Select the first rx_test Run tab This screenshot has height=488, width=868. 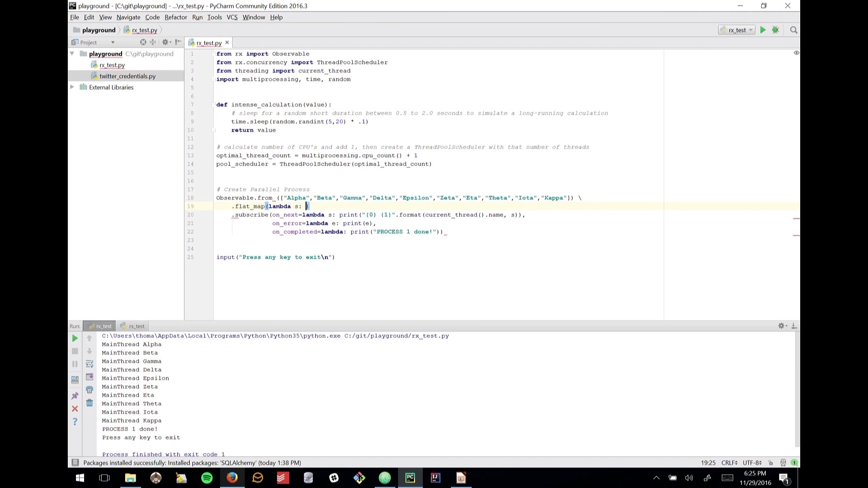tap(100, 326)
